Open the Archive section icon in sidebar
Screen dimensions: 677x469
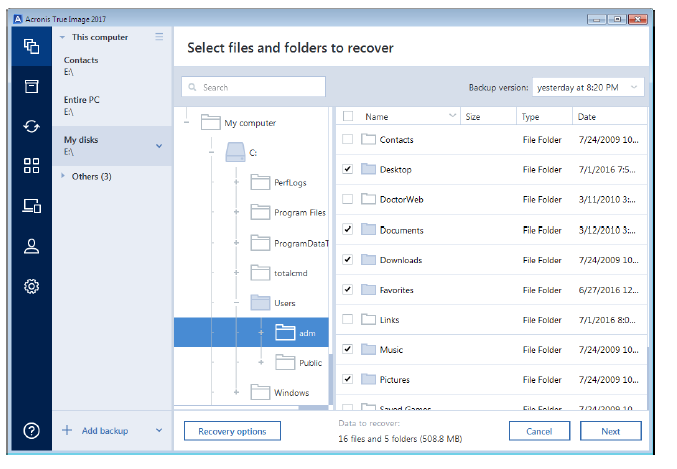pos(32,86)
